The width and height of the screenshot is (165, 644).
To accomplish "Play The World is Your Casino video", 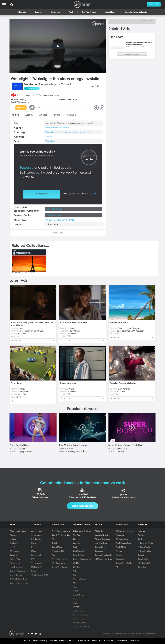I will (x=82, y=427).
